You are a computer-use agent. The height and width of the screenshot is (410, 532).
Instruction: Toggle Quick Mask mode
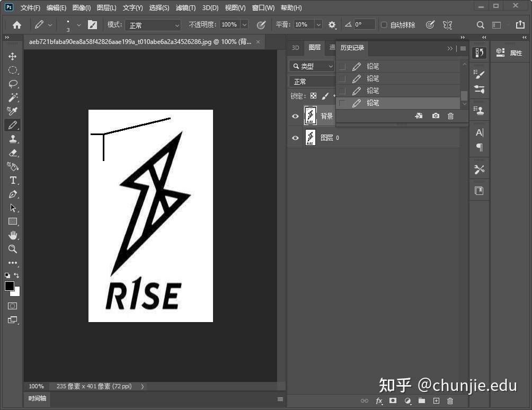(x=13, y=306)
